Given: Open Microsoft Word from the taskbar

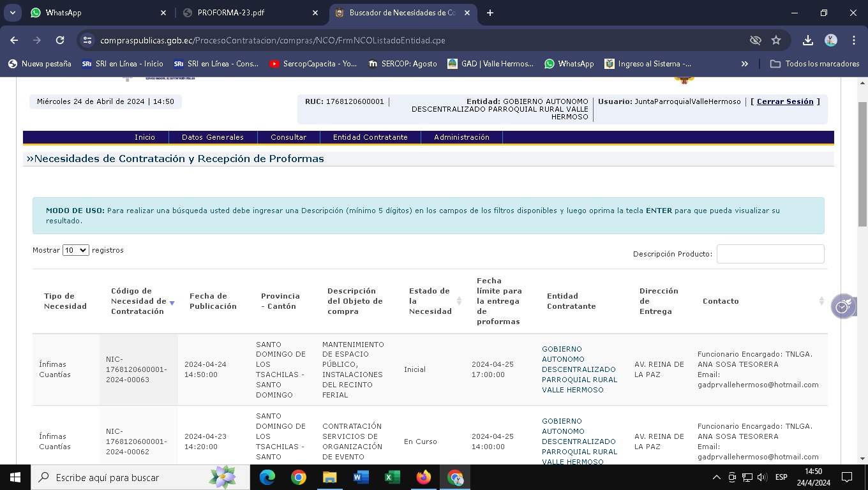Looking at the screenshot, I should [x=361, y=477].
